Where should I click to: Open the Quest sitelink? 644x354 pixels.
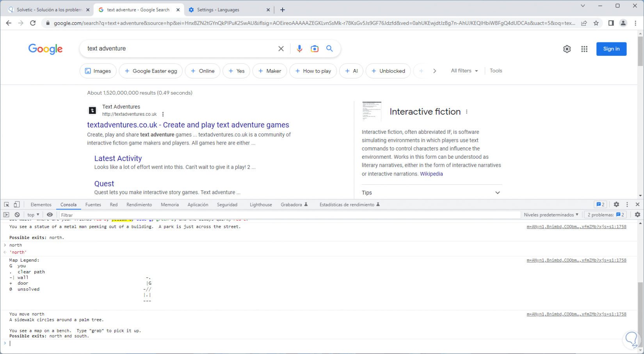point(104,184)
